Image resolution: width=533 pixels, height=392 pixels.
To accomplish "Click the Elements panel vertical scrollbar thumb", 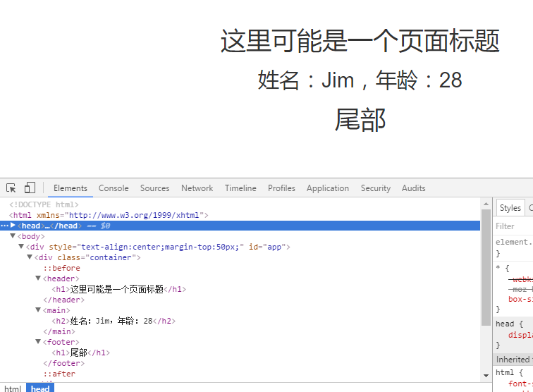I will (x=486, y=268).
